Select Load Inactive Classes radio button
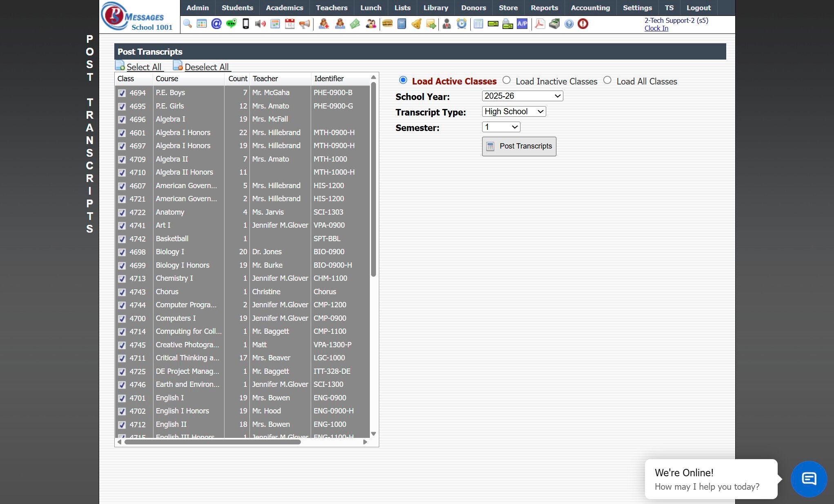The height and width of the screenshot is (504, 834). [507, 80]
